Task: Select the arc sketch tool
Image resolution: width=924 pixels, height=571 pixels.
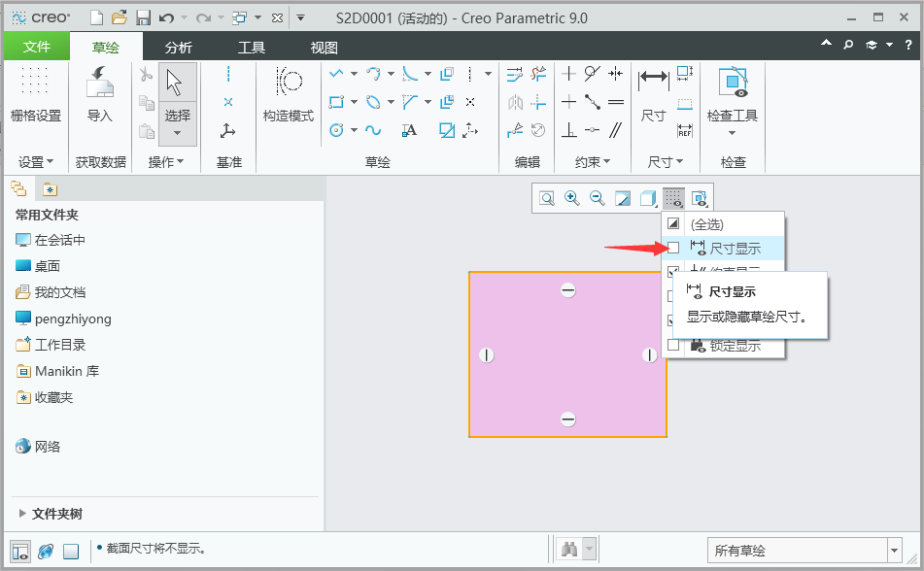Action: point(373,74)
